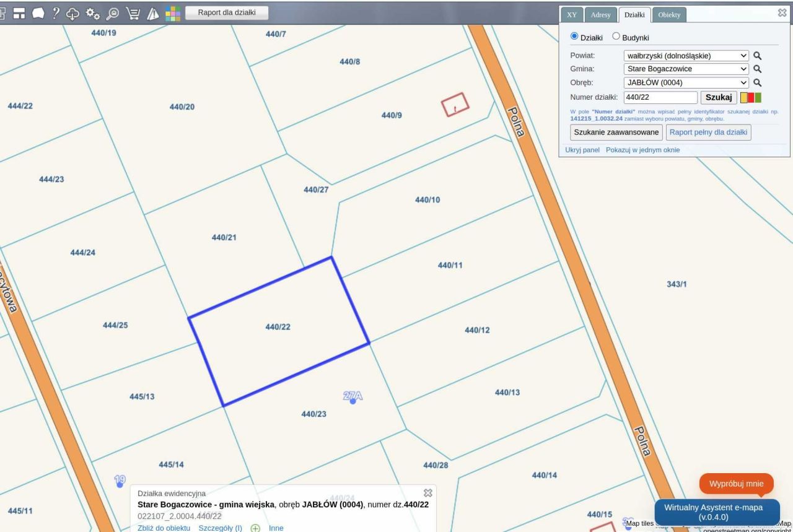
Task: Click parcel label 440/20
Action: (182, 107)
